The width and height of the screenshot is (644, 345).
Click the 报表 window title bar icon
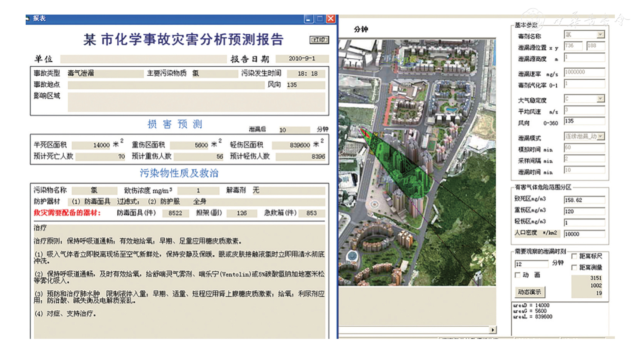tap(28, 18)
